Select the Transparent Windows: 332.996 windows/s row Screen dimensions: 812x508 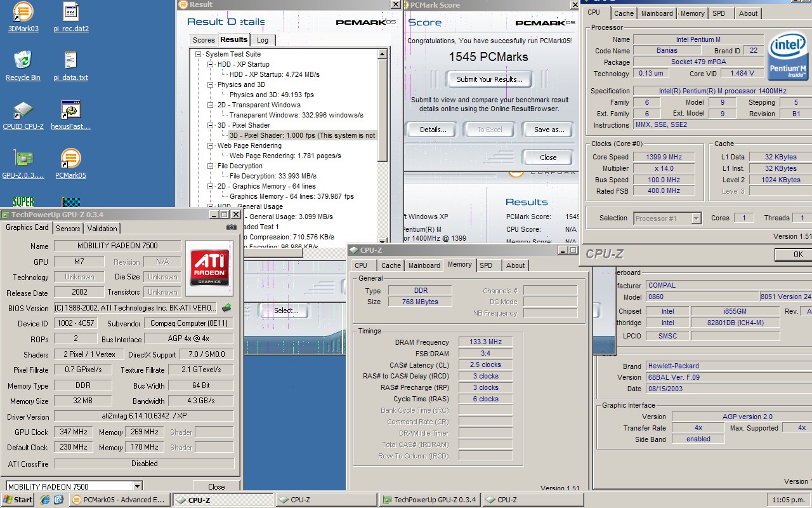pyautogui.click(x=296, y=116)
